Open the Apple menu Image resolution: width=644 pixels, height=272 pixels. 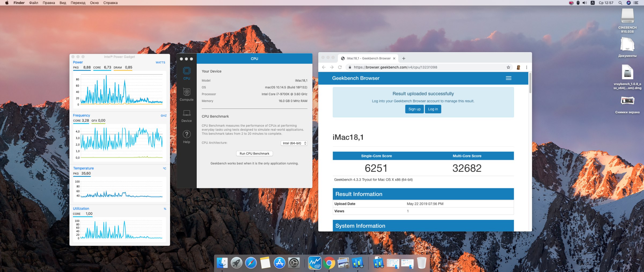click(7, 3)
